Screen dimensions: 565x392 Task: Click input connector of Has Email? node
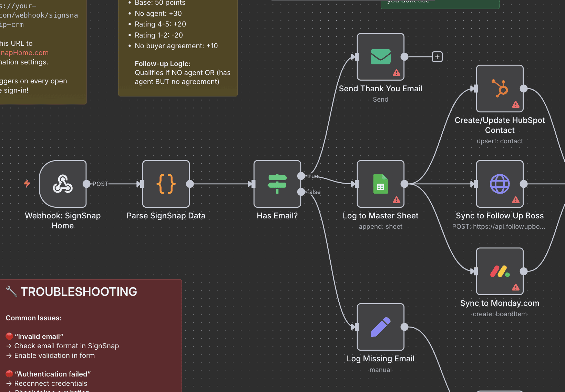pyautogui.click(x=253, y=184)
